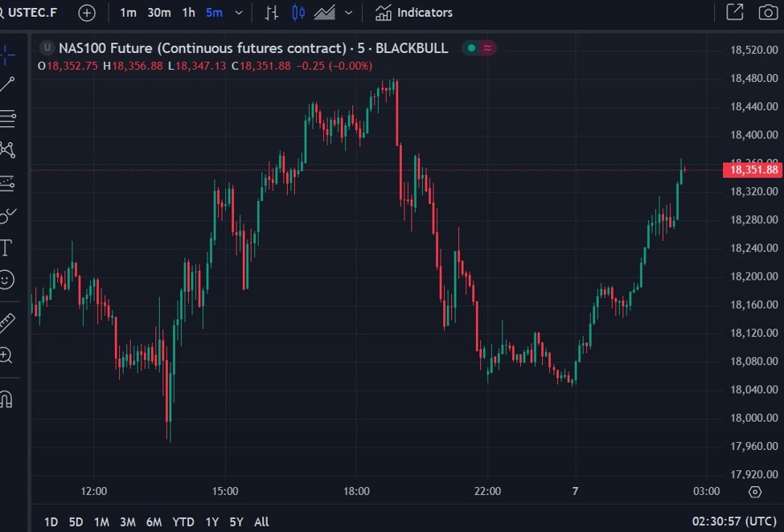This screenshot has height=532, width=784.
Task: Toggle the price approximation badge beside the status dot
Action: [x=487, y=48]
